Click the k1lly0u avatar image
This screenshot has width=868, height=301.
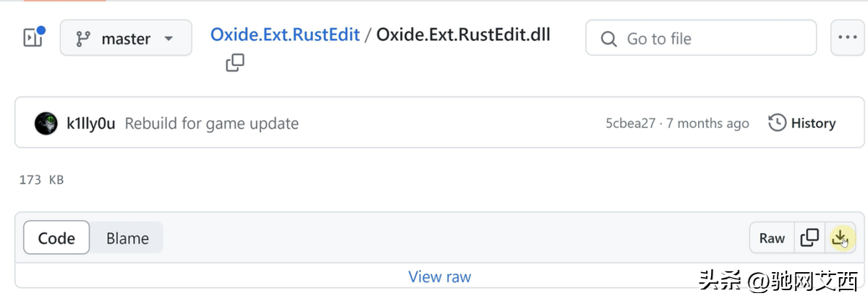coord(46,123)
